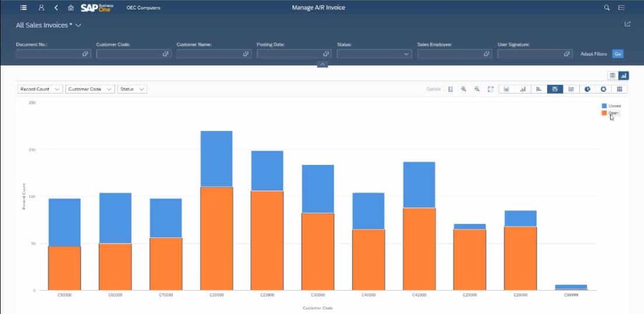Open the Record Count dropdown
This screenshot has height=314, width=644.
click(40, 89)
